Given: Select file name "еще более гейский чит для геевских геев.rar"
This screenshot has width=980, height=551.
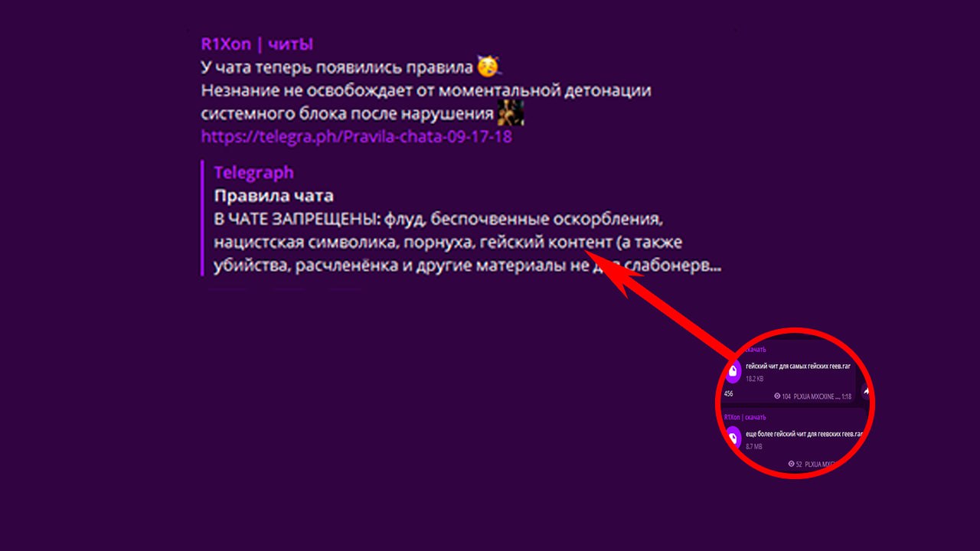Looking at the screenshot, I should pos(805,434).
